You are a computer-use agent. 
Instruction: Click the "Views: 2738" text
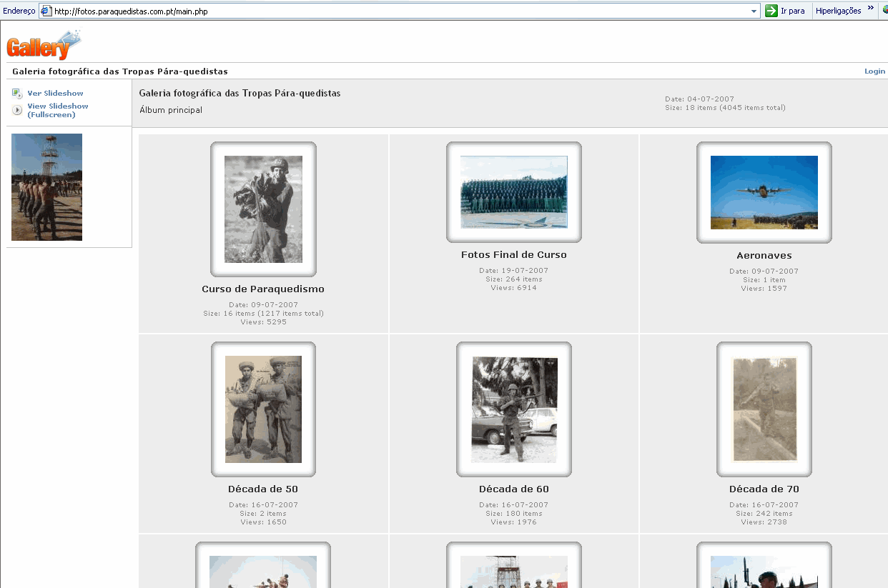coord(764,522)
